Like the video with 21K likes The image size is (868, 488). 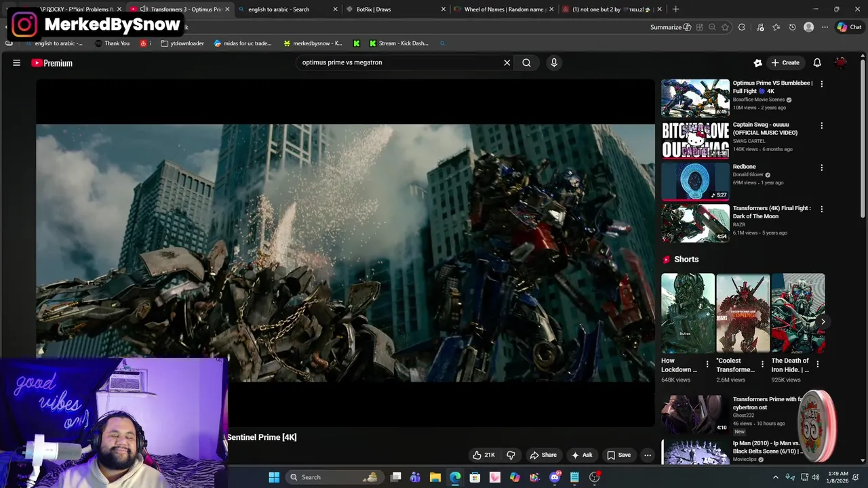tap(484, 455)
